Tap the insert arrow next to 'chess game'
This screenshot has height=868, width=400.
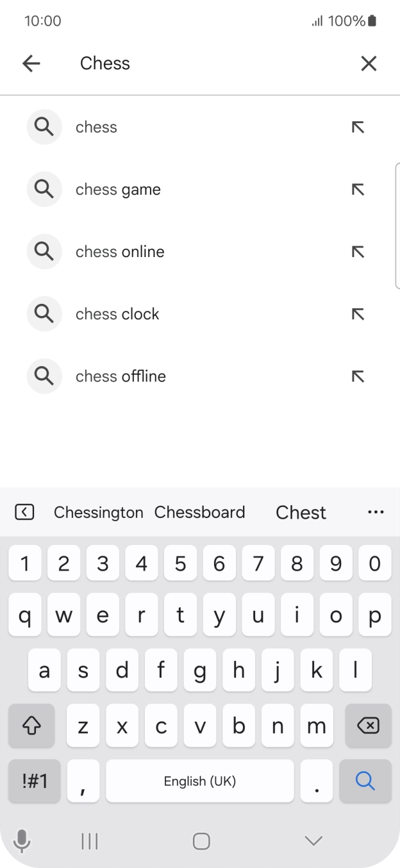pyautogui.click(x=358, y=188)
